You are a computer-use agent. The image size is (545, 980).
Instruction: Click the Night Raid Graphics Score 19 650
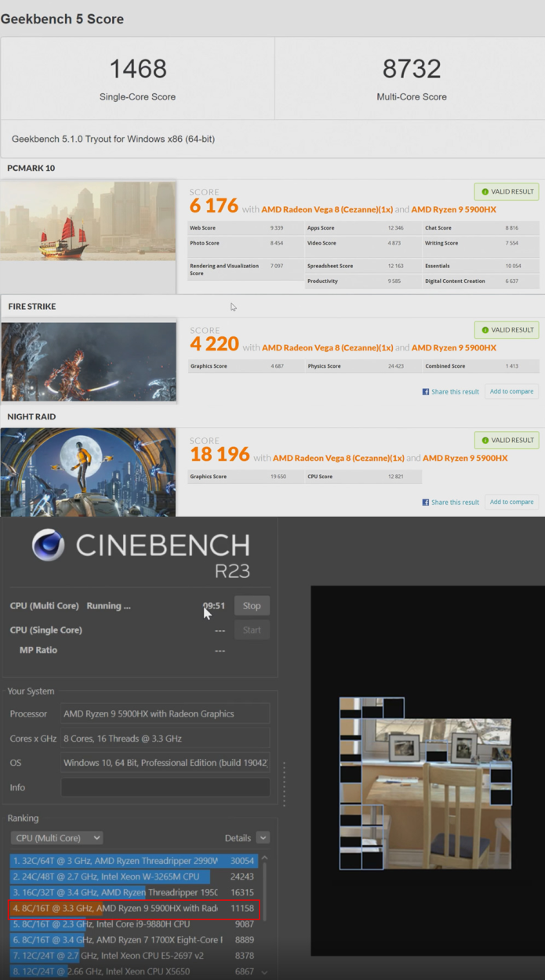pos(278,477)
